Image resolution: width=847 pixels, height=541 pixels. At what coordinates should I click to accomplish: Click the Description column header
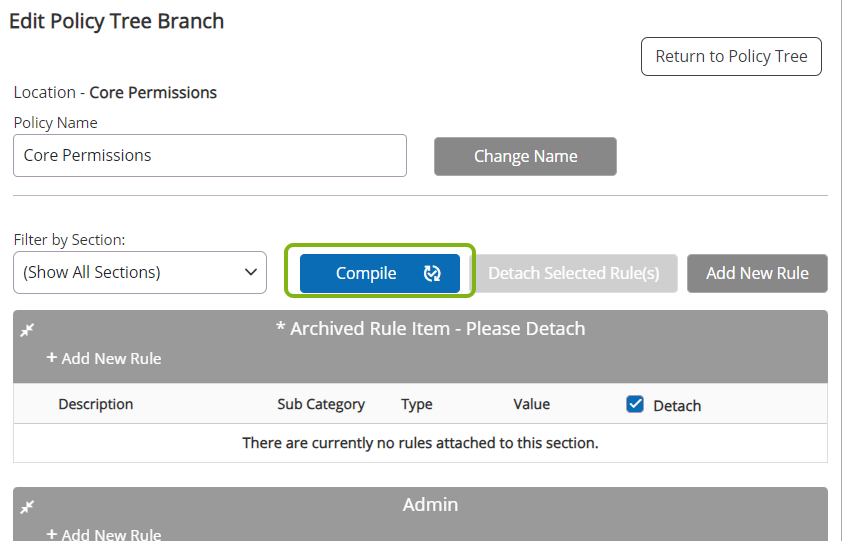tap(96, 404)
